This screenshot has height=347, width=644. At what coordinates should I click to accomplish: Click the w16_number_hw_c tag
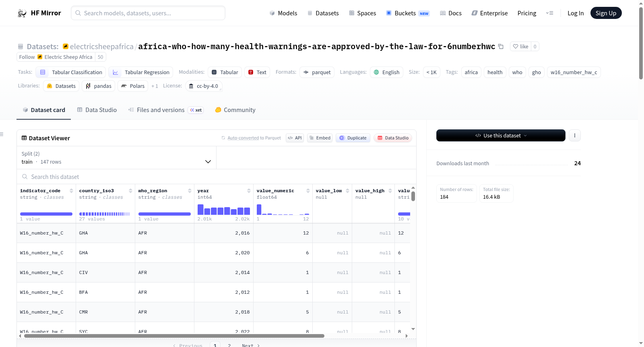(x=574, y=72)
